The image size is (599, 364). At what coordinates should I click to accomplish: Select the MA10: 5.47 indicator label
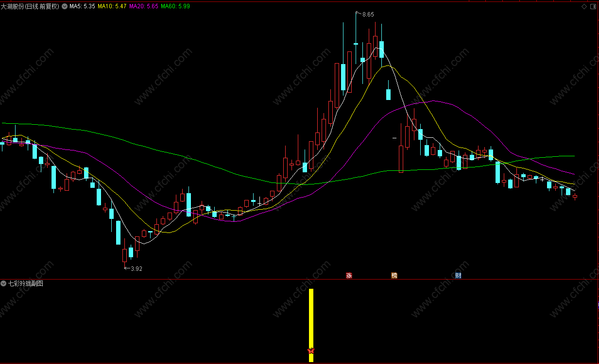(x=112, y=7)
